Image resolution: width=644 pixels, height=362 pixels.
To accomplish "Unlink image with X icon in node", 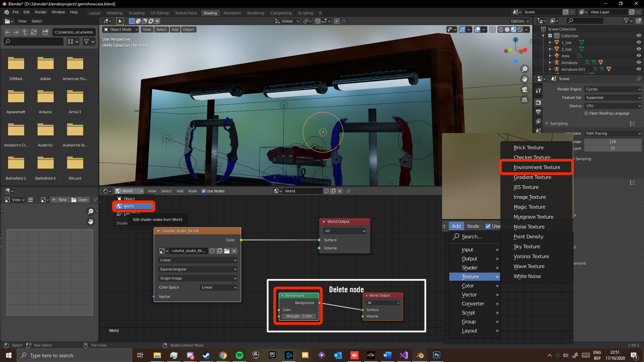I will 234,251.
